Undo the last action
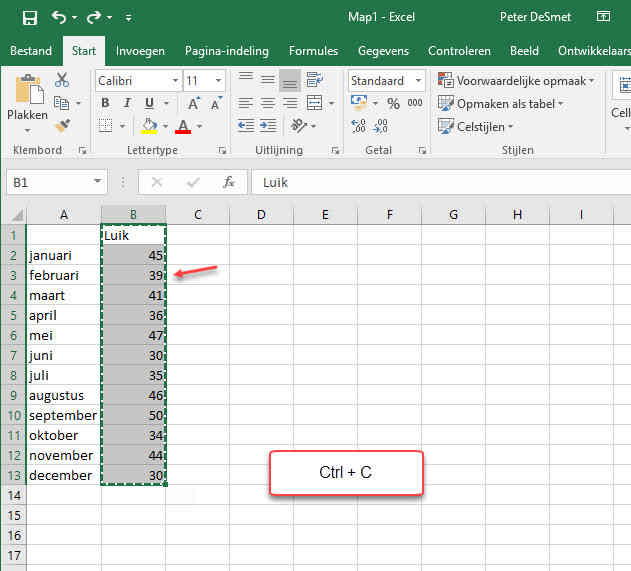Viewport: 631px width, 571px height. (59, 17)
